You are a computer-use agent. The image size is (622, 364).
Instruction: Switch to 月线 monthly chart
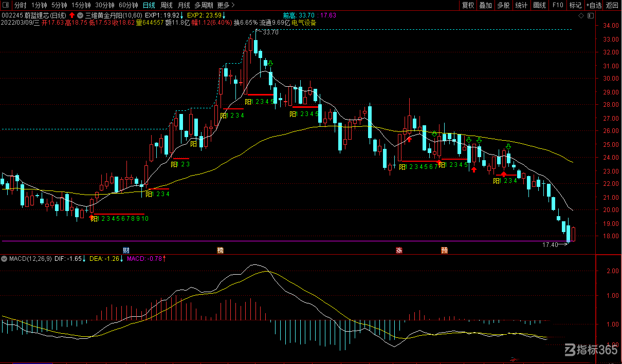point(184,5)
